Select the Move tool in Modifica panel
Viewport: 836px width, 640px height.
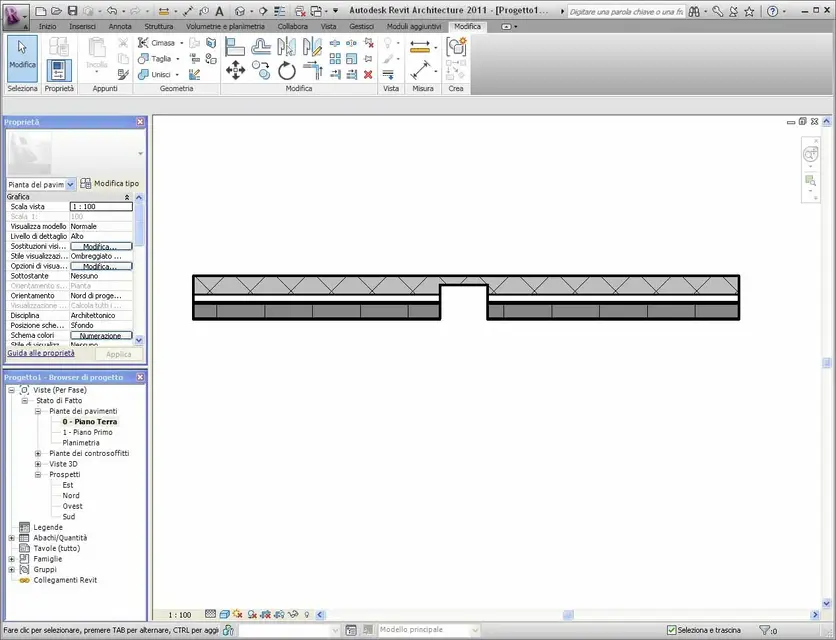pos(235,70)
